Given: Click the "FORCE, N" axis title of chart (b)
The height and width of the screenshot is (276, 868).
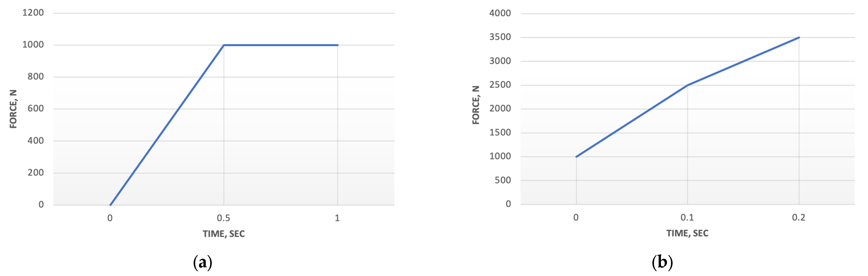Looking at the screenshot, I should [475, 105].
